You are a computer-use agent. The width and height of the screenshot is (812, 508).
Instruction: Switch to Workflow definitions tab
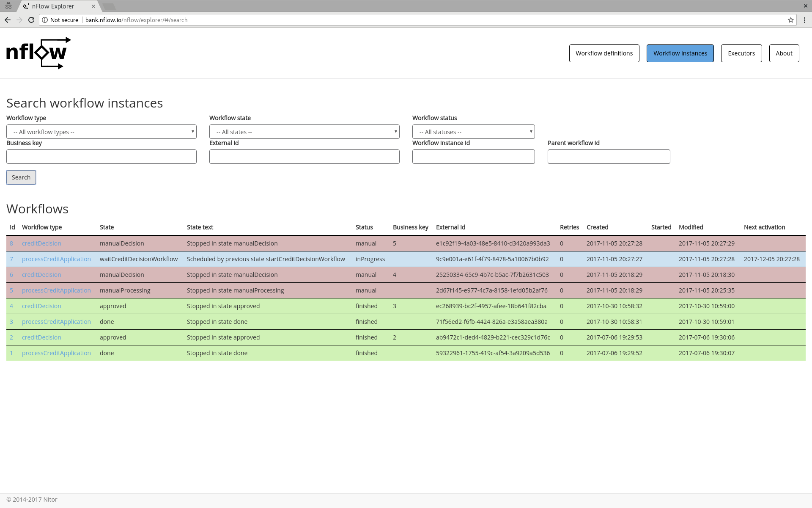click(604, 53)
